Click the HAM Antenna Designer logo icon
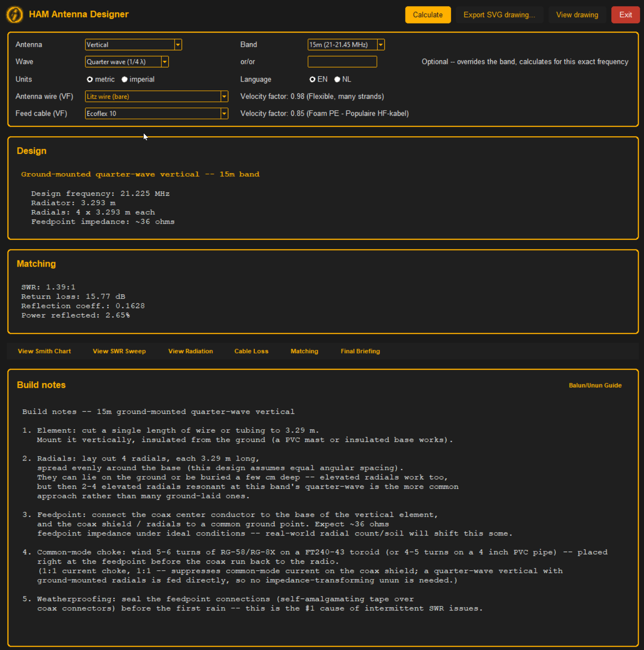Screen dimensions: 644x650 [15, 15]
